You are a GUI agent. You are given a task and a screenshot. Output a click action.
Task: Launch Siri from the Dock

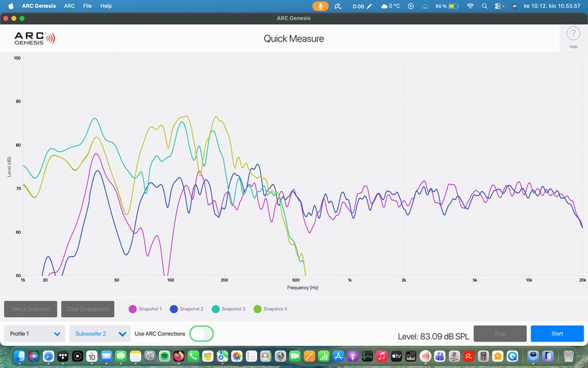click(x=34, y=356)
